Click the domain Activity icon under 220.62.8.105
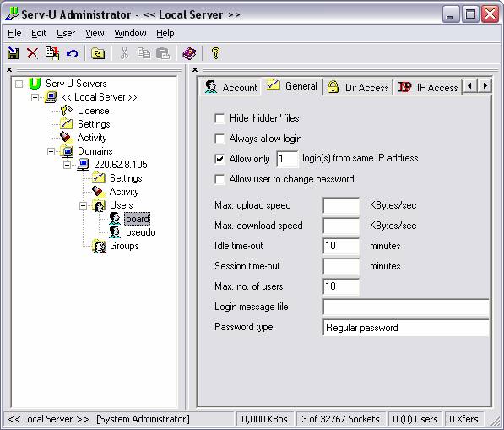The width and height of the screenshot is (504, 430). (99, 192)
